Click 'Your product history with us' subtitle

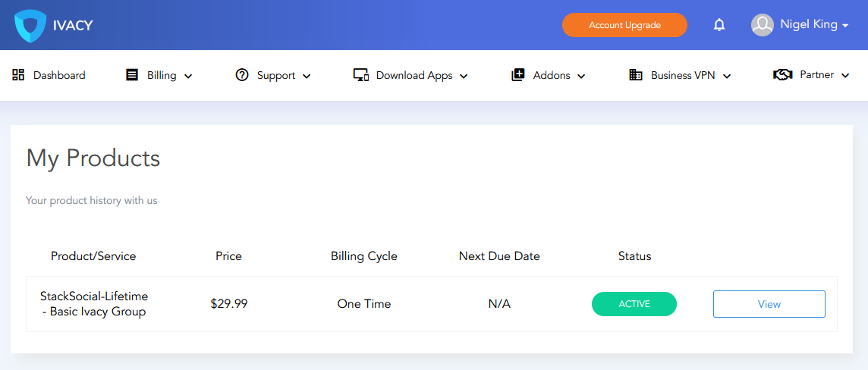click(x=91, y=200)
